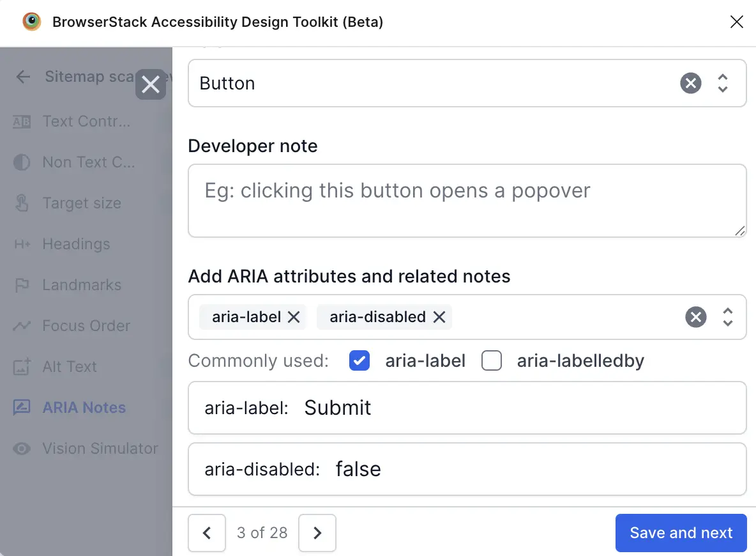This screenshot has height=556, width=756.
Task: Remove the aria-disabled tag
Action: (x=439, y=317)
